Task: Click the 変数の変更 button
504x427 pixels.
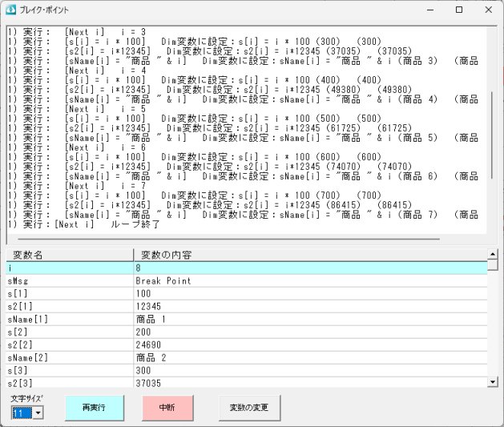Action: coord(249,408)
